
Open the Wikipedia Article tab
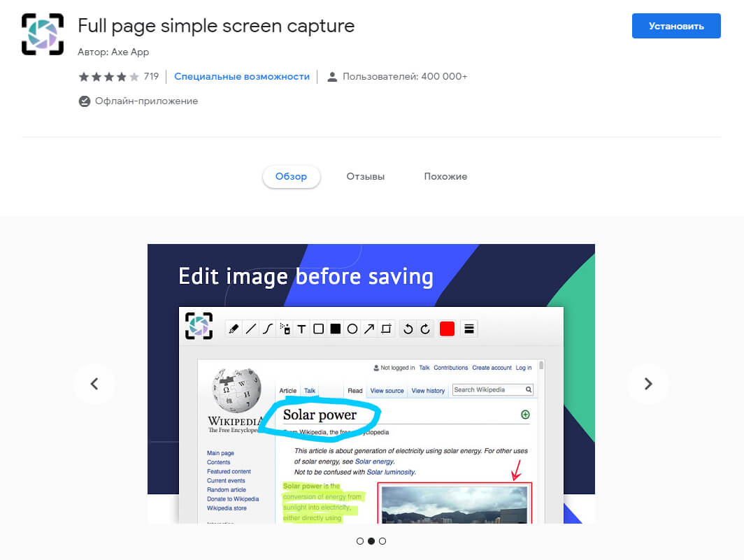288,391
